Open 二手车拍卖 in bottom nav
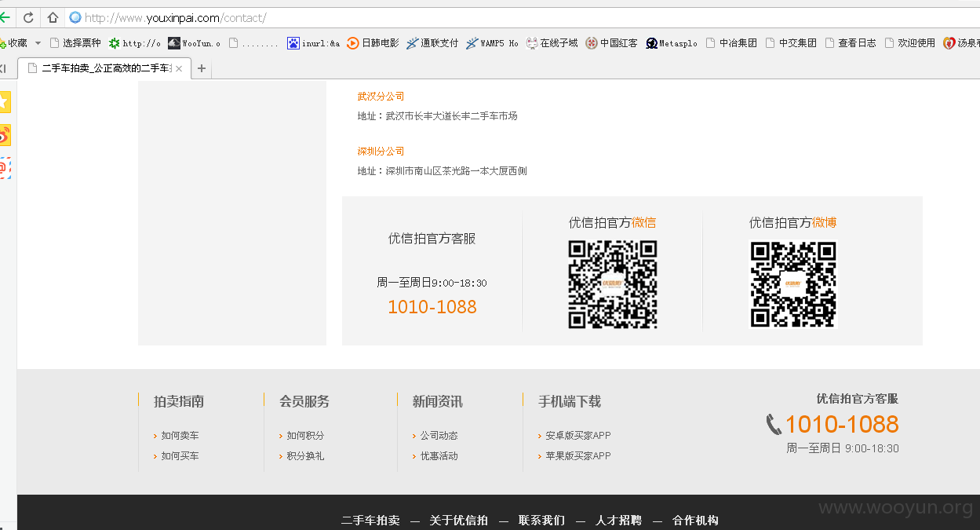Image resolution: width=980 pixels, height=530 pixels. click(370, 521)
